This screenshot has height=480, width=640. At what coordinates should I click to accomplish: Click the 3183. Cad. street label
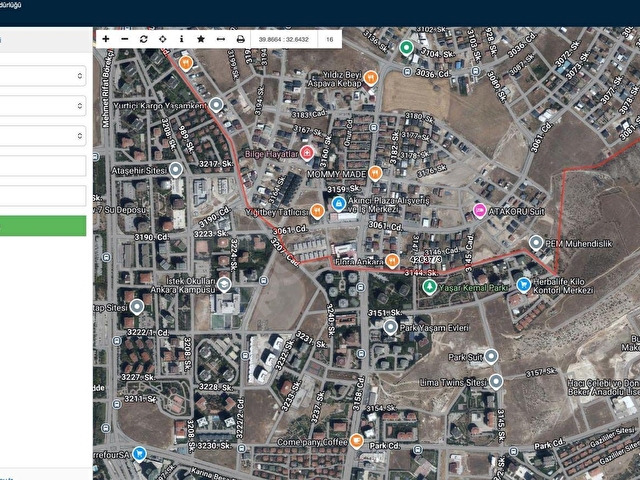(309, 114)
